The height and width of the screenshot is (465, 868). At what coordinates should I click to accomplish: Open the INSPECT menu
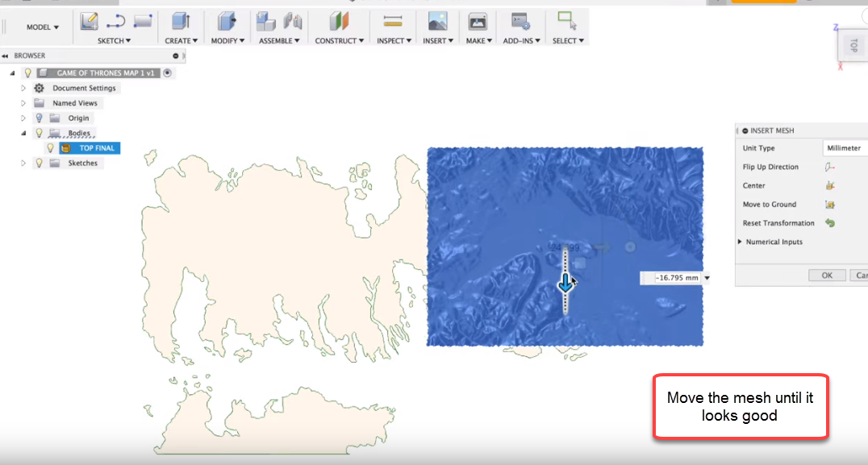(x=394, y=41)
